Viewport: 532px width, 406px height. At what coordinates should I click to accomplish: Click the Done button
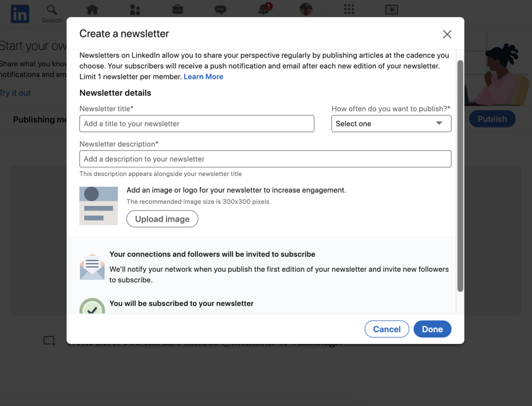[432, 329]
